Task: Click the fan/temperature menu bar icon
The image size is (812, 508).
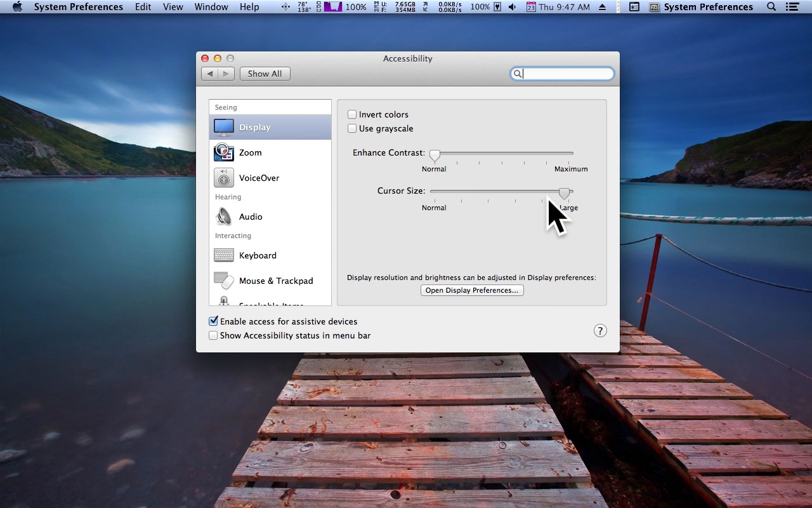Action: coord(285,7)
